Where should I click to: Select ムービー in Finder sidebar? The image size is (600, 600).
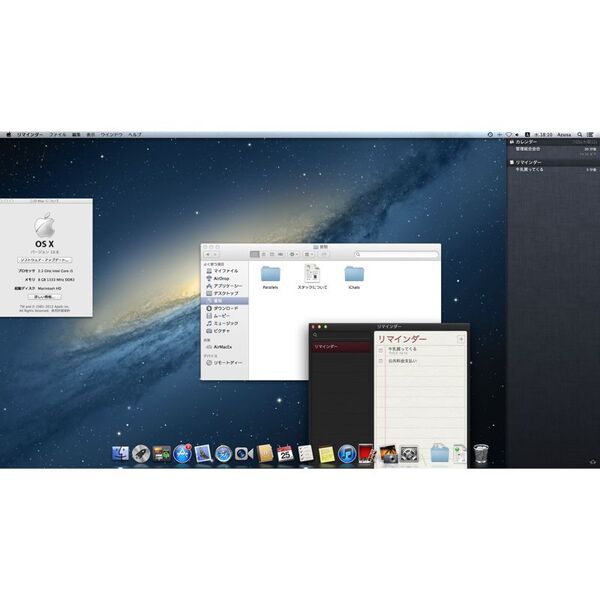coord(225,316)
